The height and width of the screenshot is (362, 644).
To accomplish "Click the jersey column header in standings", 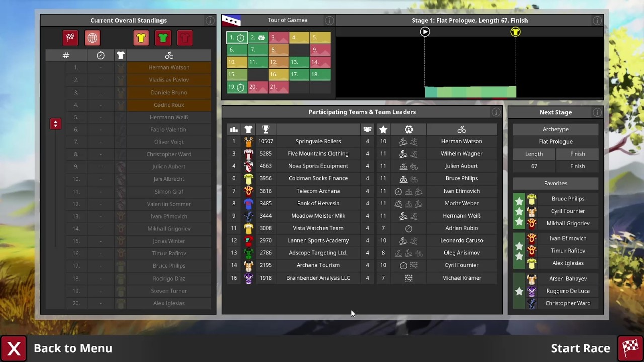I will pos(120,55).
